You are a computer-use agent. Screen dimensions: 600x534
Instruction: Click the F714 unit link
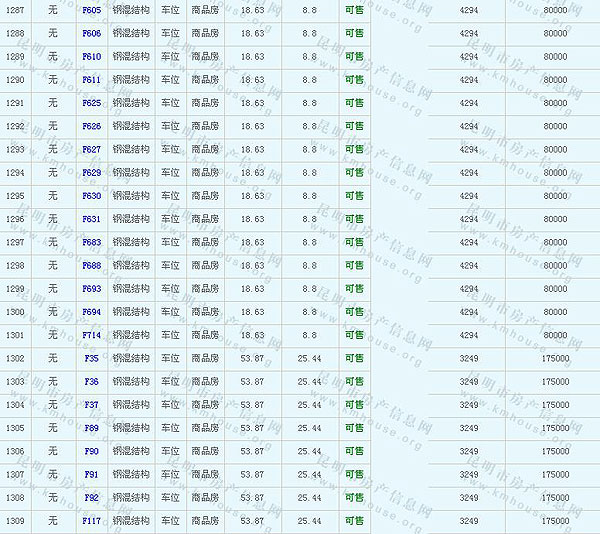[x=91, y=335]
